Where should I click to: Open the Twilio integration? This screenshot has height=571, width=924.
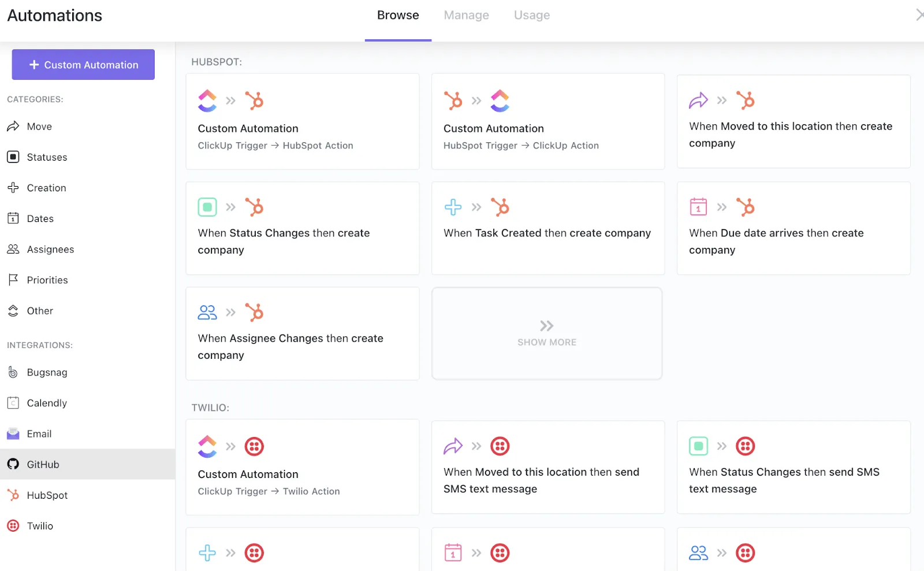87,526
